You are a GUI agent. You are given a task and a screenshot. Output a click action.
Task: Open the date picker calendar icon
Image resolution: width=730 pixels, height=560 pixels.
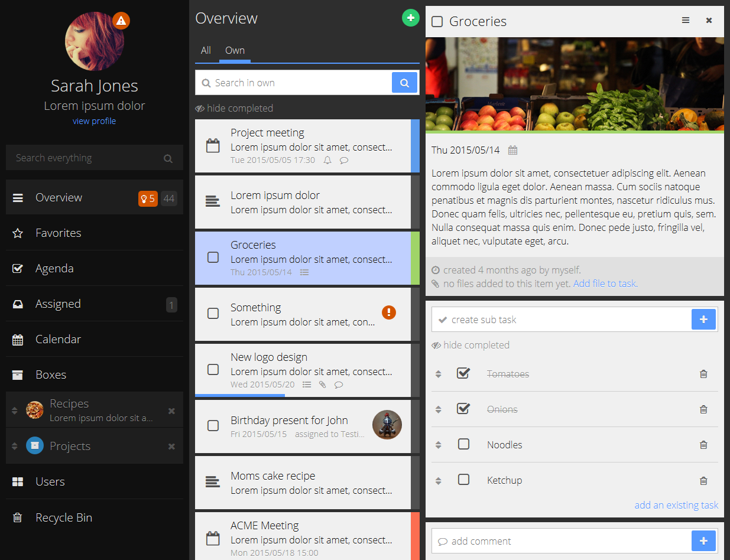point(513,150)
